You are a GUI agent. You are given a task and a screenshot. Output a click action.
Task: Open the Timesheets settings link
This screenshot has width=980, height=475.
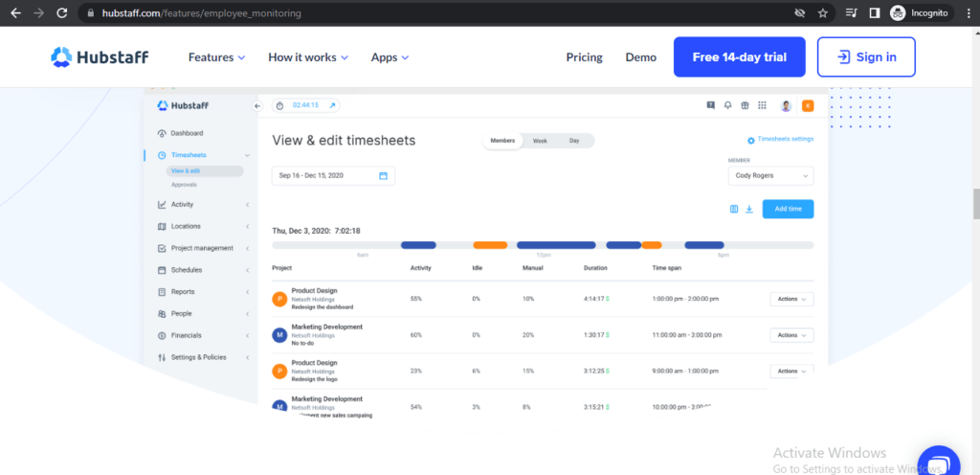(786, 140)
